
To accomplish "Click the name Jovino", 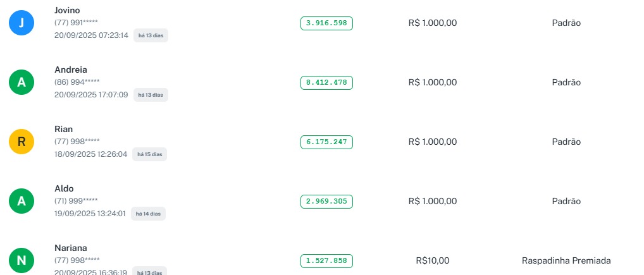I will coord(67,10).
